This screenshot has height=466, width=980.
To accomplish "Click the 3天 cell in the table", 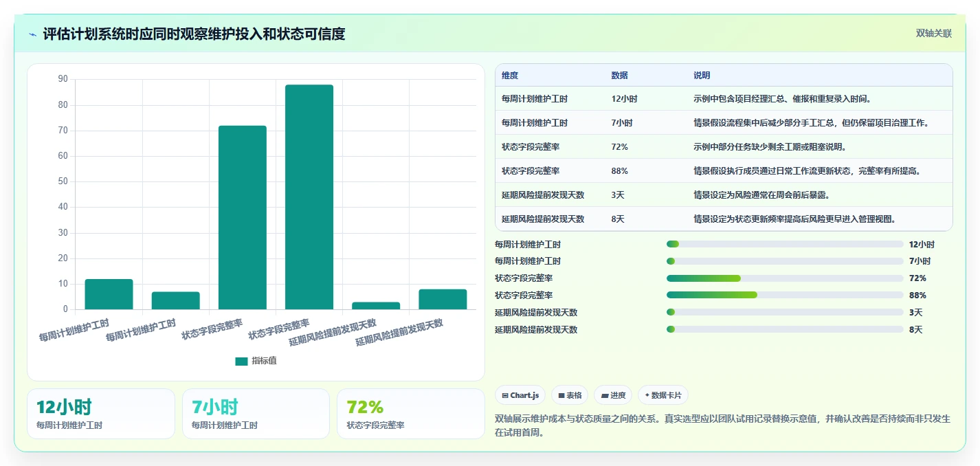I will coord(618,195).
